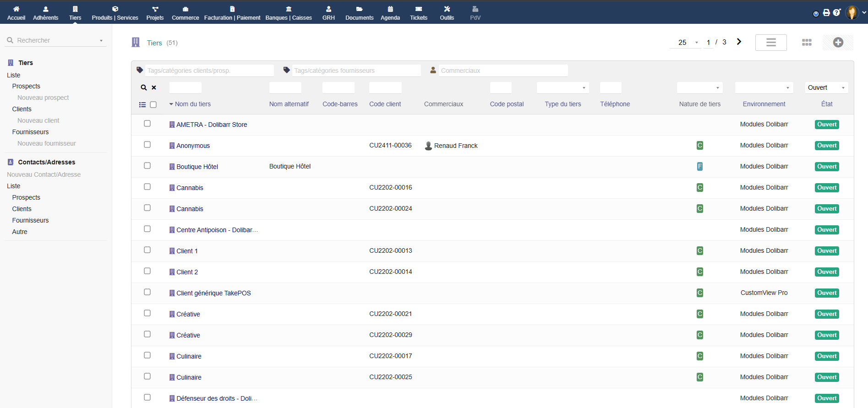Open the print icon in top bar
The image size is (868, 408).
pos(826,13)
